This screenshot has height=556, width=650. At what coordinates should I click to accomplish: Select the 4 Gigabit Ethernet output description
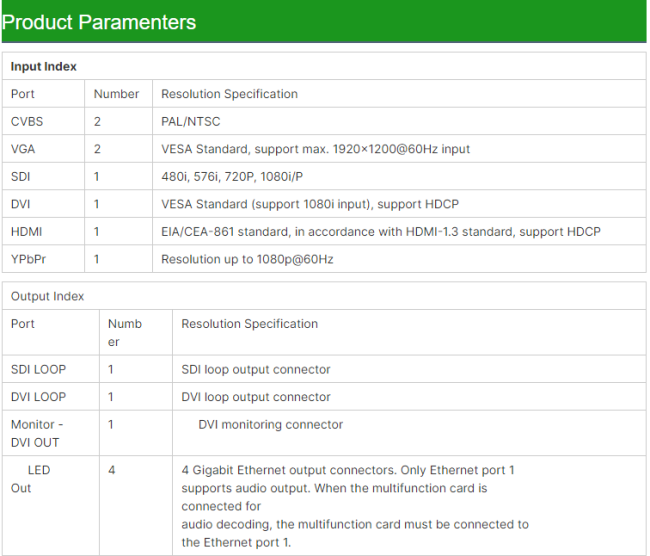(355, 506)
